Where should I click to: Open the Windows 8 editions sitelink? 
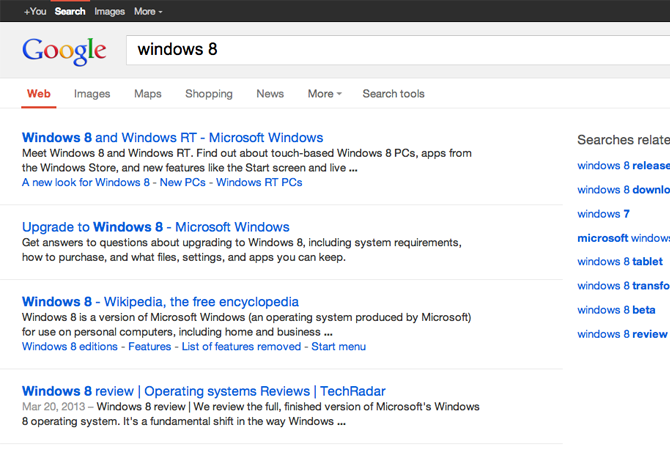click(70, 347)
